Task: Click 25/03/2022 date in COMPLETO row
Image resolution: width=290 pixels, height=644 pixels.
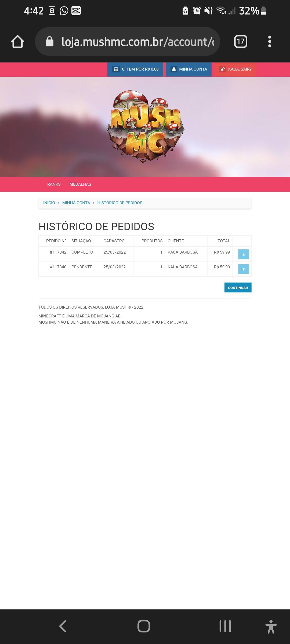Action: tap(115, 252)
